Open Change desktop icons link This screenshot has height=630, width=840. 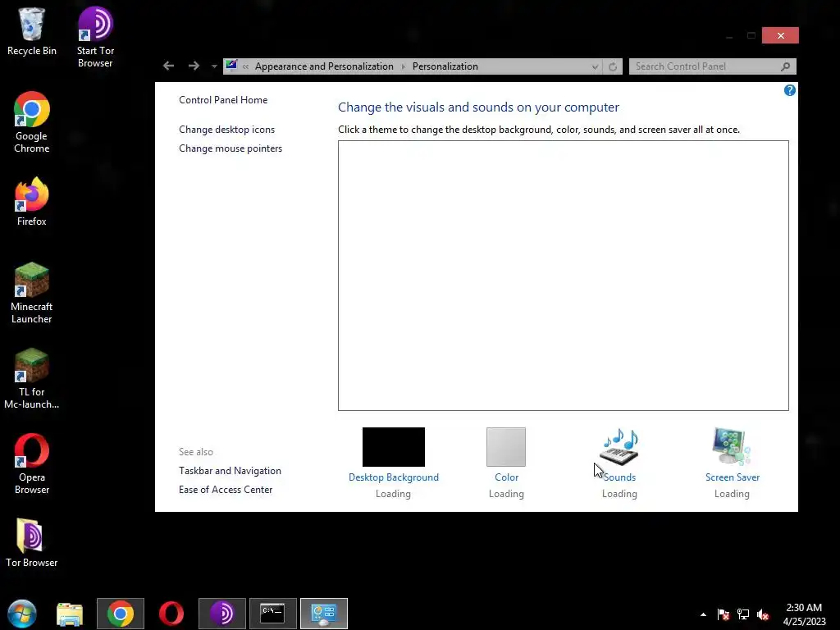click(226, 129)
